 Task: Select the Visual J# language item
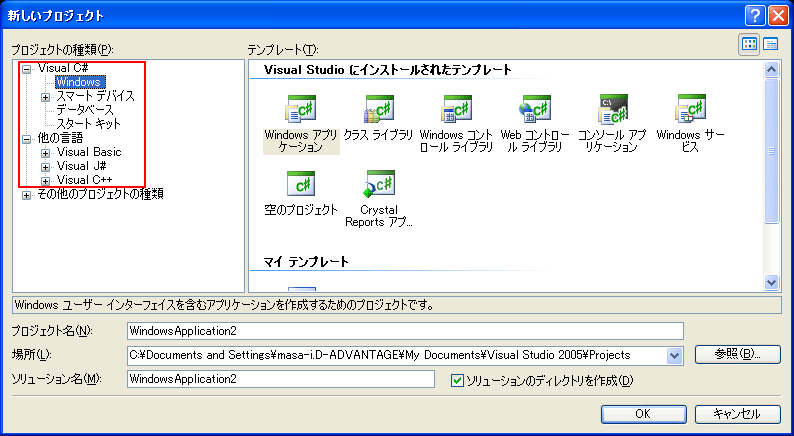pos(81,166)
